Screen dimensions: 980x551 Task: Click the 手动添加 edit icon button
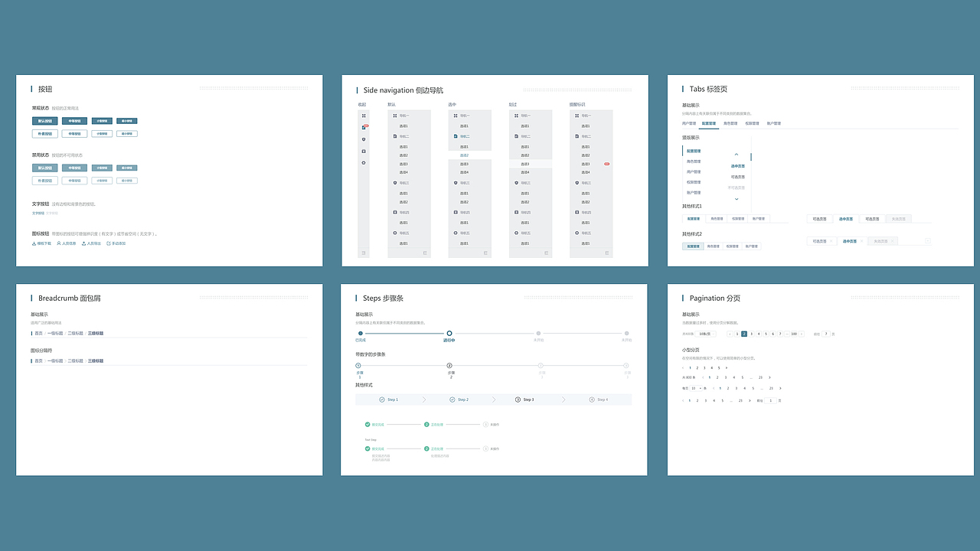click(116, 243)
